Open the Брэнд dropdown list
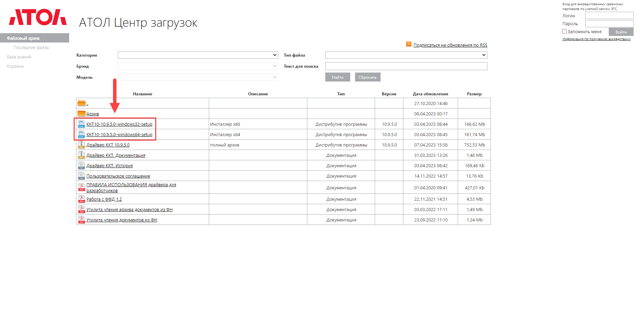 198,66
